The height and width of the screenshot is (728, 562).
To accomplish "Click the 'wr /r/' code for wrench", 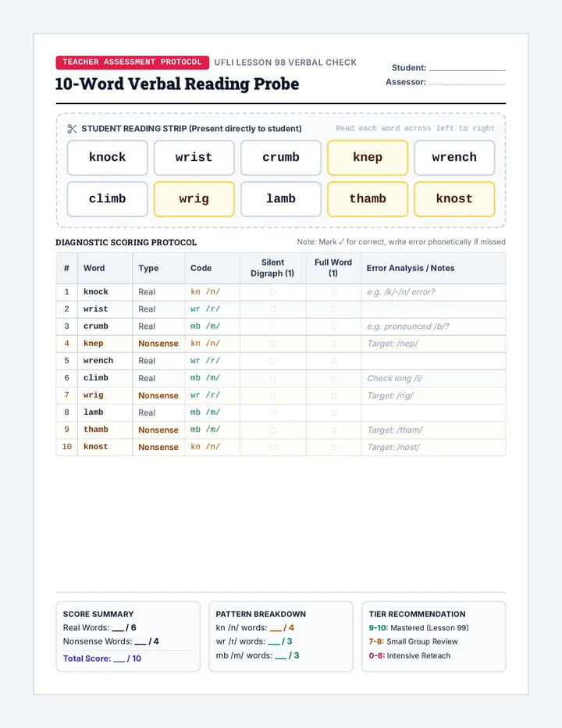I will [205, 361].
